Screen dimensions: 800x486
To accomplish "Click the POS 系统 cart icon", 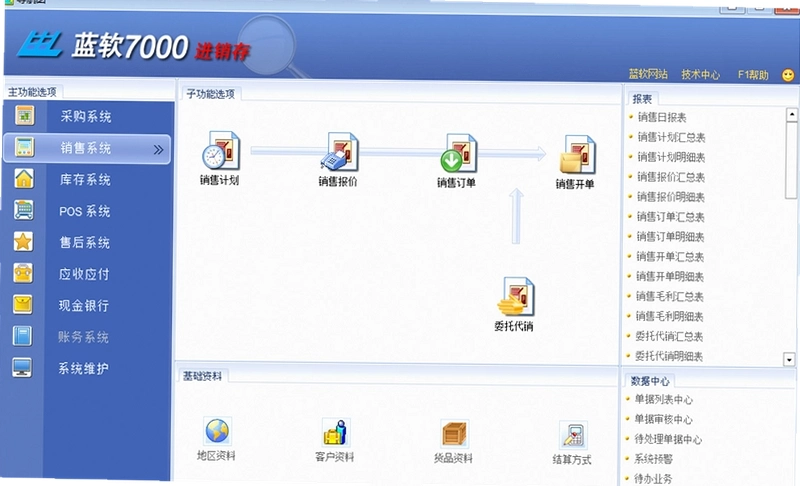I will [23, 210].
